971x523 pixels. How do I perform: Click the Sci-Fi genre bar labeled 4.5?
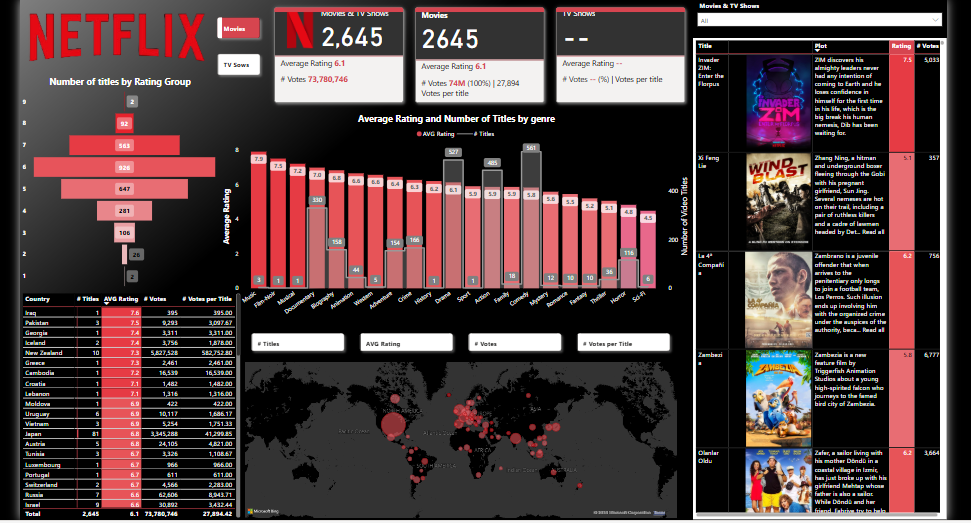(648, 249)
